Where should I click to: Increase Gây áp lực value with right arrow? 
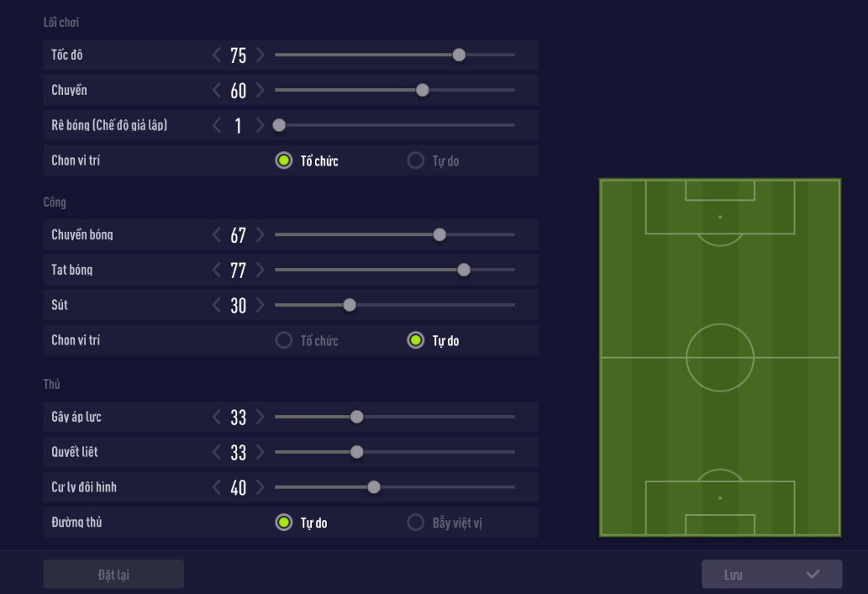(260, 417)
